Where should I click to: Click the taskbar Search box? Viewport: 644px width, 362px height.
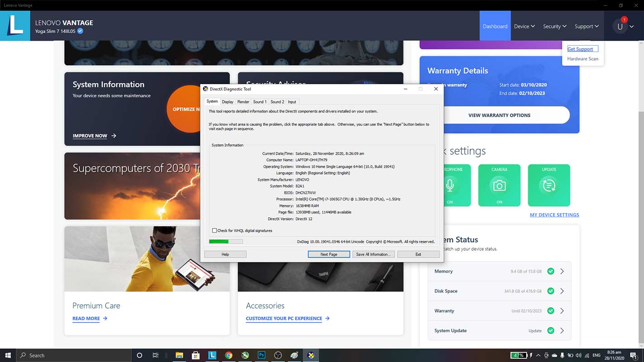74,355
